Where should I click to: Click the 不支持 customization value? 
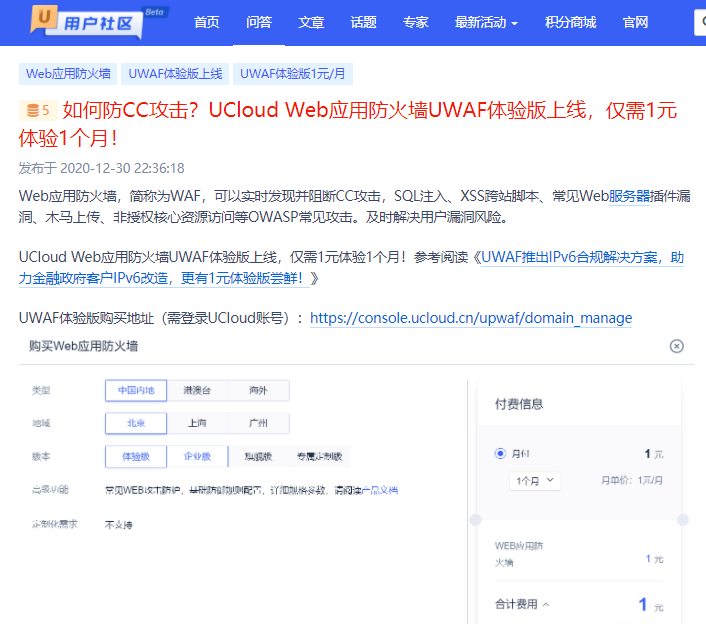click(118, 525)
